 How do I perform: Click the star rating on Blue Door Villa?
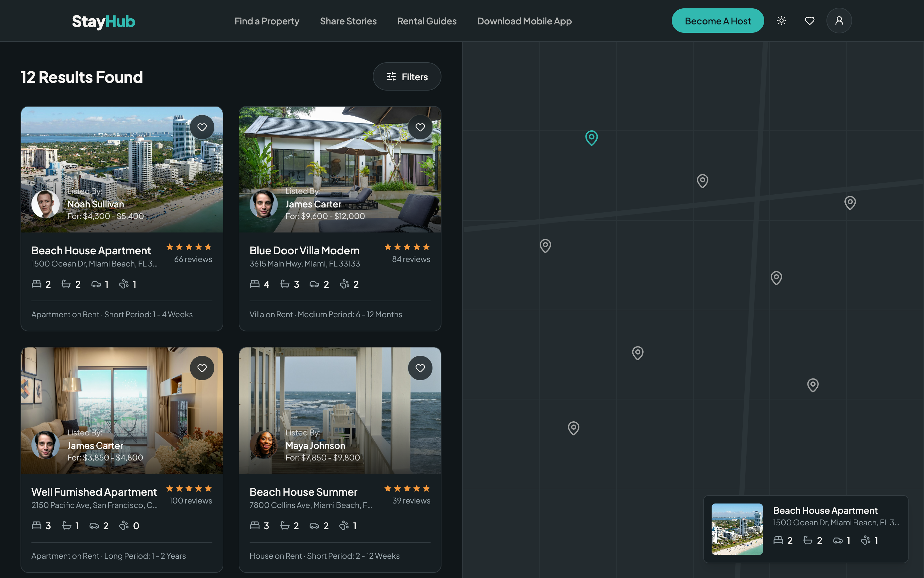coord(407,247)
